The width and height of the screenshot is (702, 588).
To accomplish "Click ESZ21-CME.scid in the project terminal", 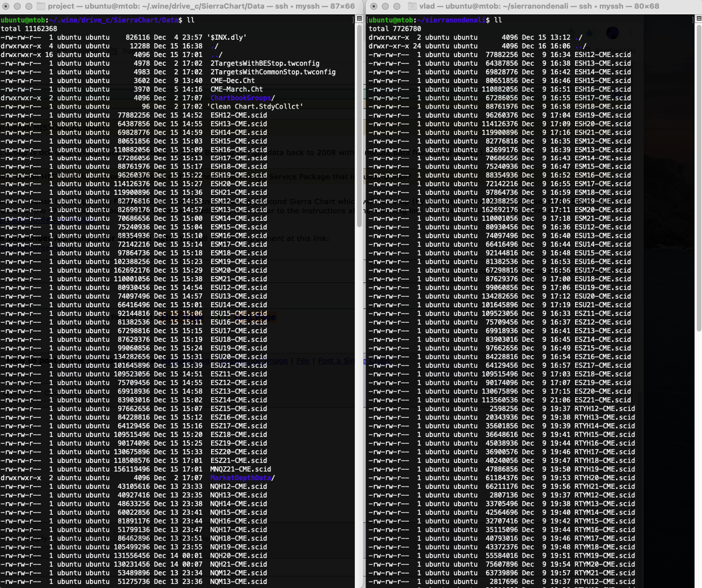I will pyautogui.click(x=239, y=461).
